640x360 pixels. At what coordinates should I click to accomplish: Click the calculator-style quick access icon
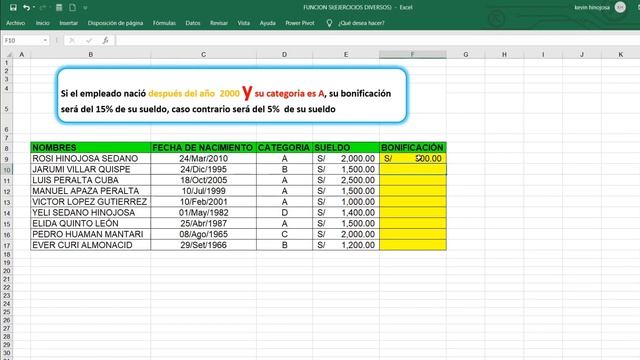pos(59,7)
